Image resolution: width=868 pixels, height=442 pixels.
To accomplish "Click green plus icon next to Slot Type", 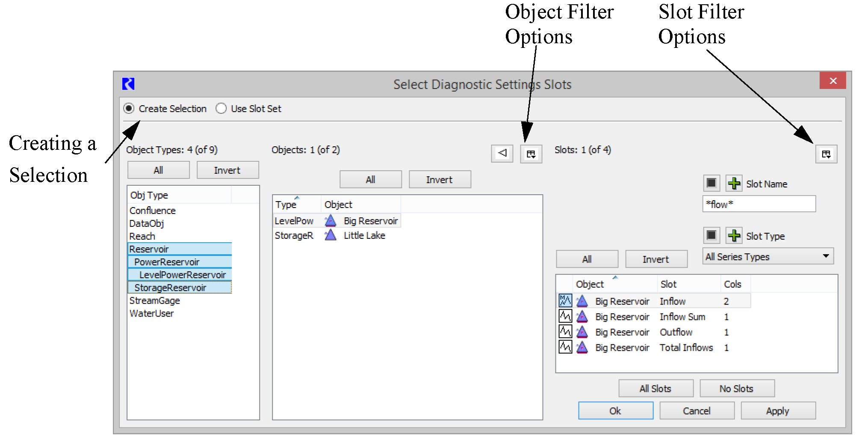I will [734, 236].
